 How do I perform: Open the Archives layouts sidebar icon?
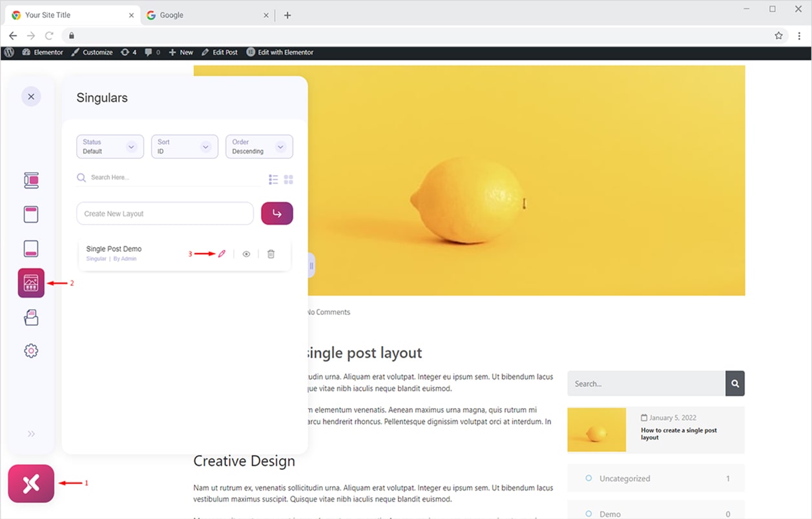[x=31, y=317]
